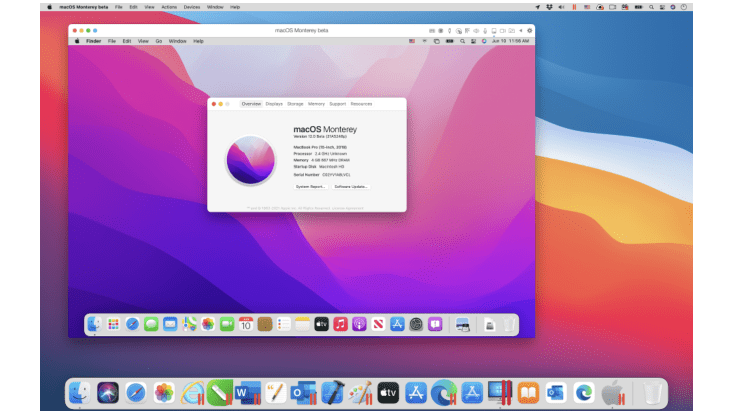The image size is (735, 413).
Task: Open Mail in the virtual machine's dock
Action: coord(170,324)
